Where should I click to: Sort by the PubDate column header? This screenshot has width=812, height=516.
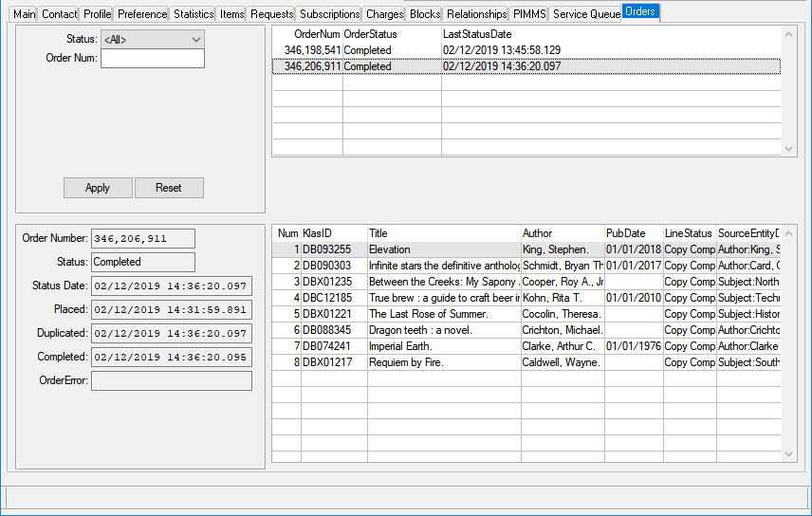[633, 233]
